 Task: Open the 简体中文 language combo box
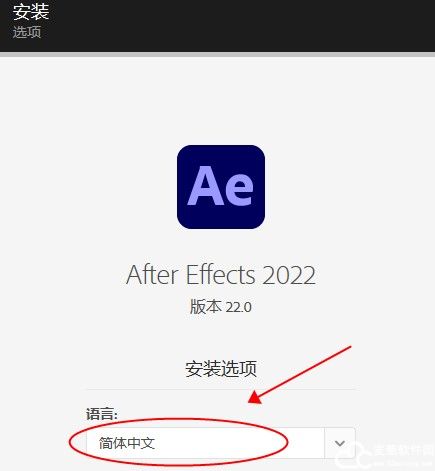coord(220,443)
